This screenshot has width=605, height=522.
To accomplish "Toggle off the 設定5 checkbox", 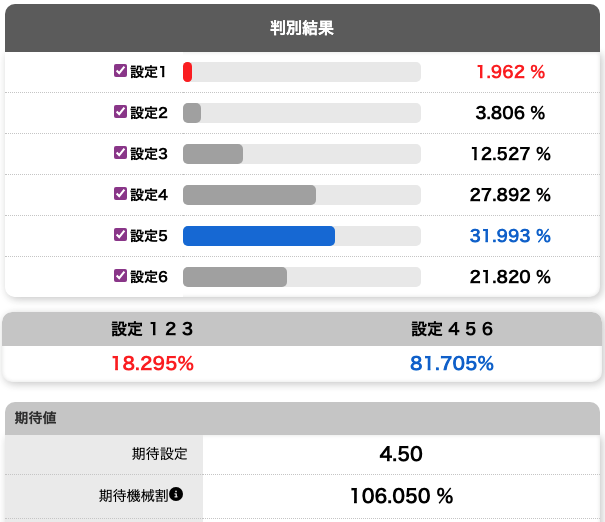I will [x=121, y=235].
